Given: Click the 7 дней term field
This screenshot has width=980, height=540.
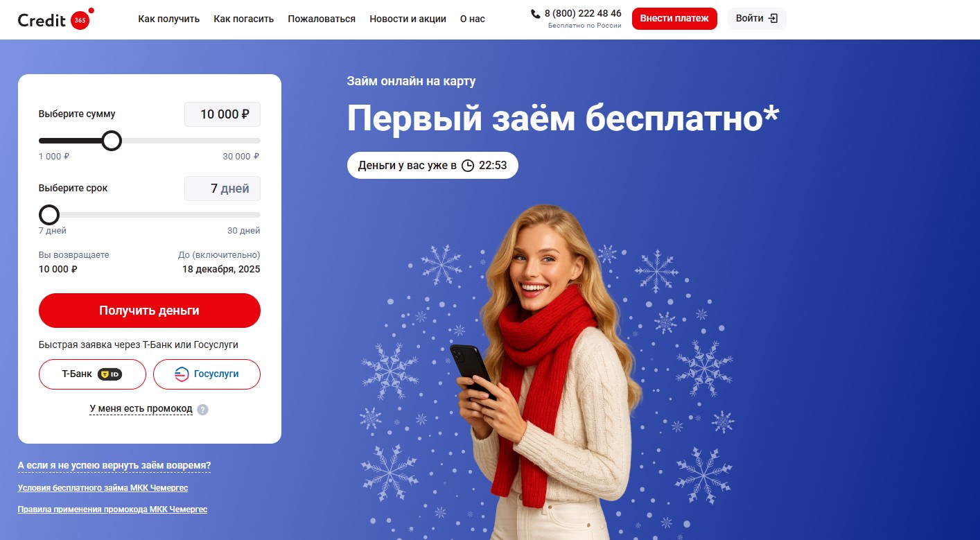Looking at the screenshot, I should 222,189.
